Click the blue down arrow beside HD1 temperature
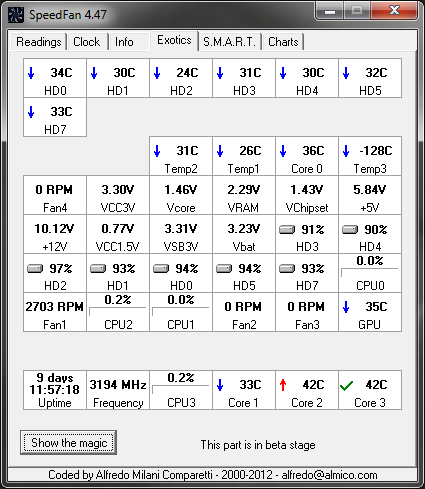 click(94, 73)
